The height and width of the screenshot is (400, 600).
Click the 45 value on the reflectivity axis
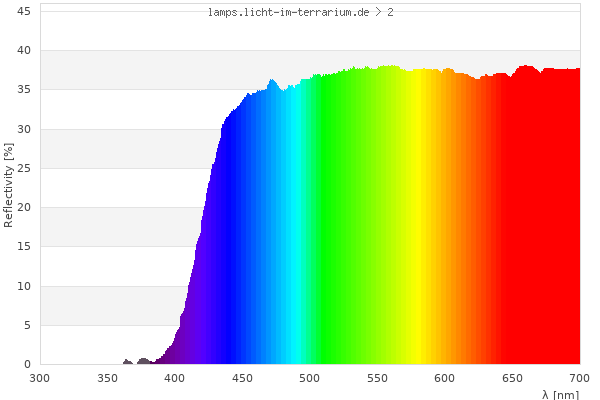pyautogui.click(x=24, y=11)
